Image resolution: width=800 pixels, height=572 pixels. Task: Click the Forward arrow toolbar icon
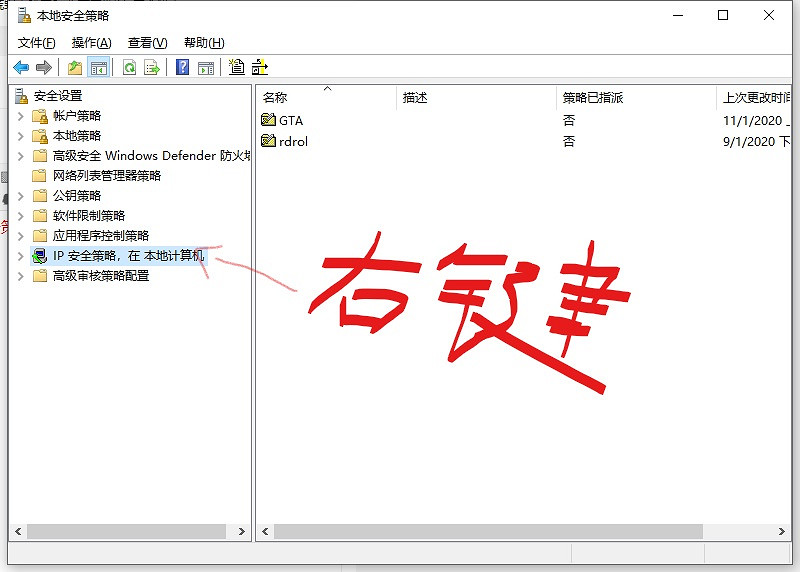point(44,68)
